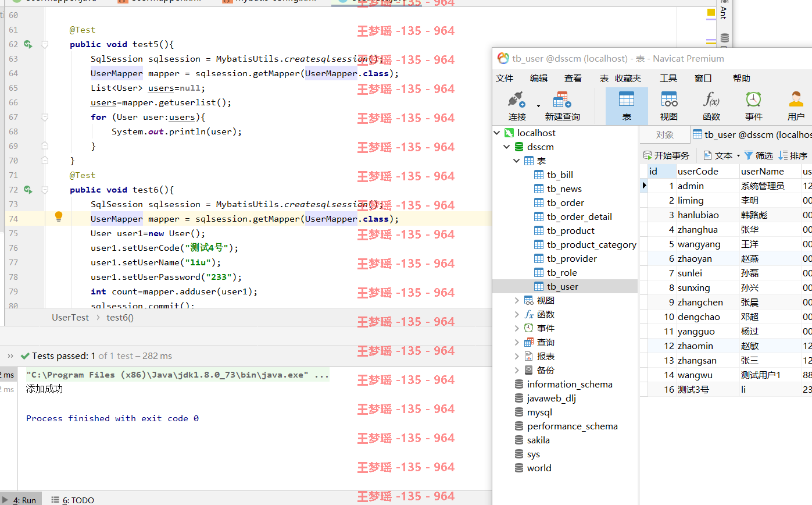812x505 pixels.
Task: Click the cell containing 测试用户1
Action: tap(770, 375)
